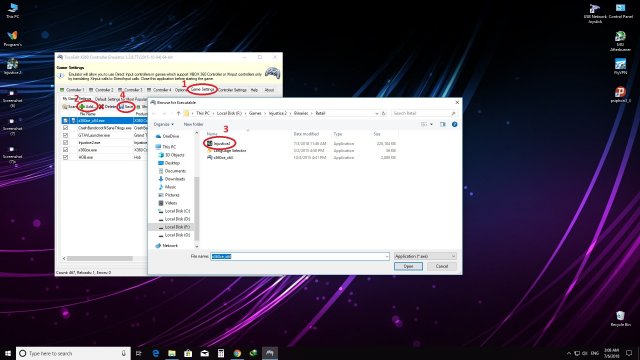Click the info icon in Game Settings banner
The height and width of the screenshot is (360, 640).
click(x=61, y=76)
